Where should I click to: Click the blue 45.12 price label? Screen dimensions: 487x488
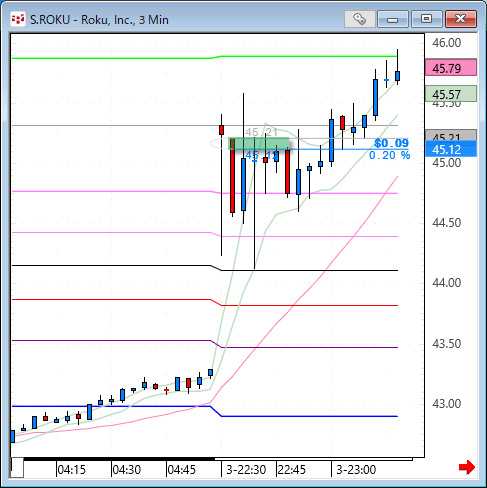[451, 149]
